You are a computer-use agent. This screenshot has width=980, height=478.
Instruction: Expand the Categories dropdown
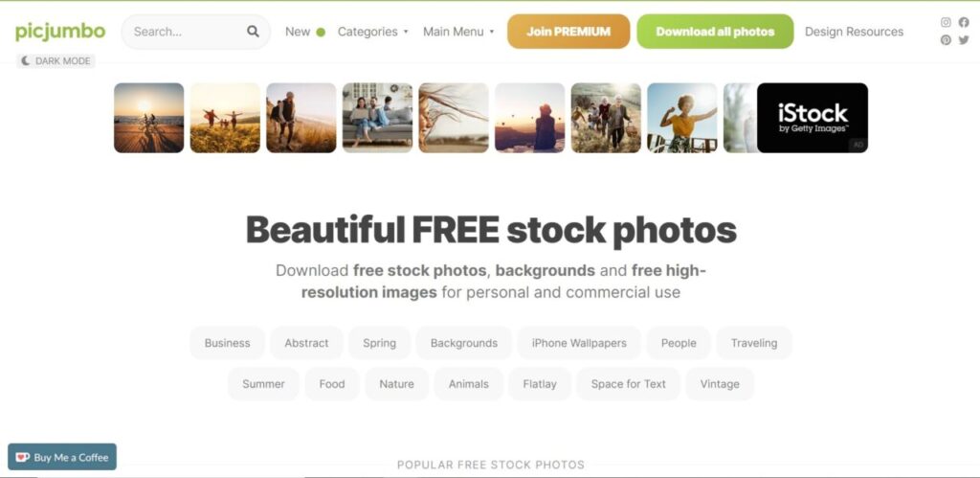tap(372, 32)
